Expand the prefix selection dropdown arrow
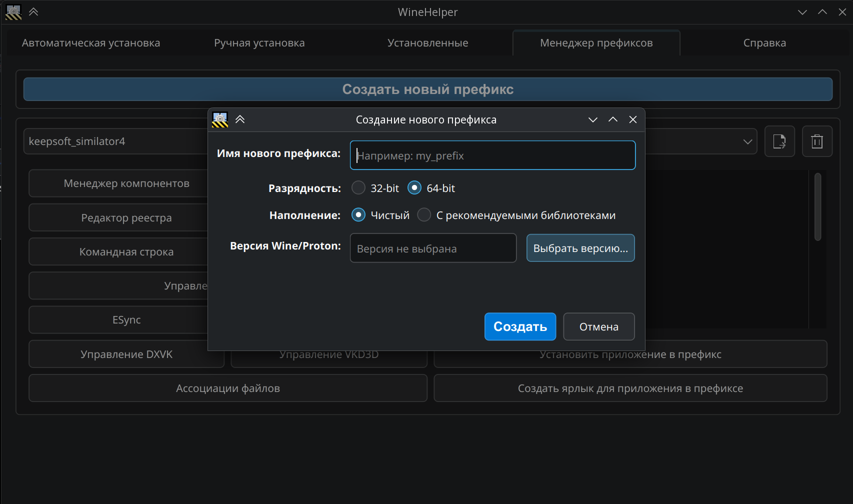Image resolution: width=853 pixels, height=504 pixels. [x=747, y=141]
